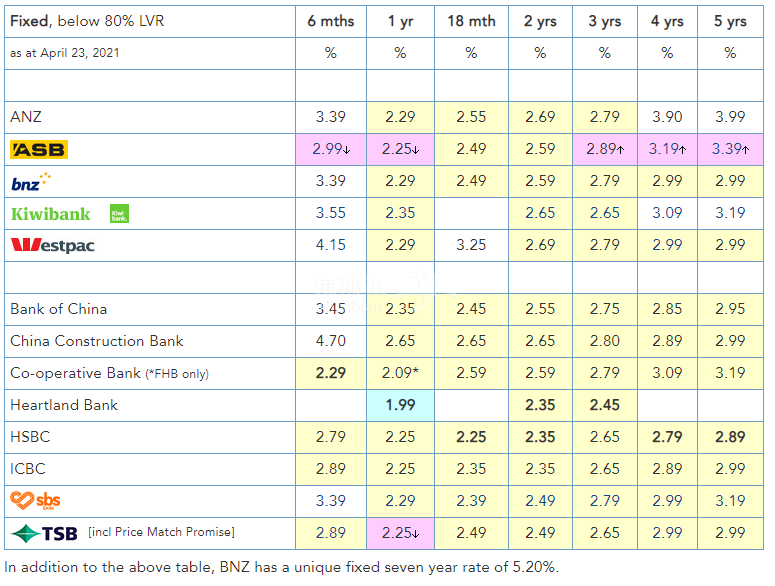Click the 4 yrs column header
The height and width of the screenshot is (586, 775).
667,21
